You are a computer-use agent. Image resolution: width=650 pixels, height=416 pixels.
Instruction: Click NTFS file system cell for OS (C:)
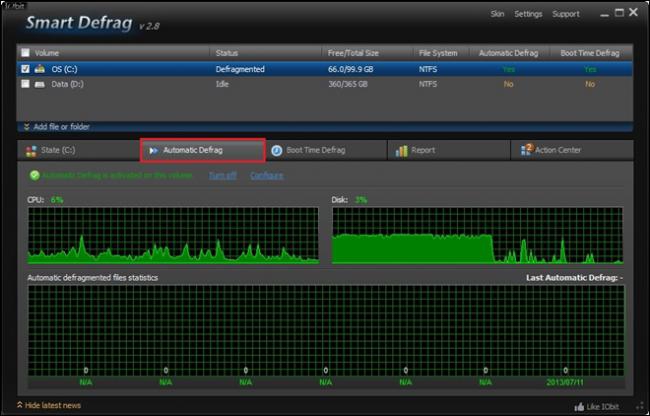[428, 69]
